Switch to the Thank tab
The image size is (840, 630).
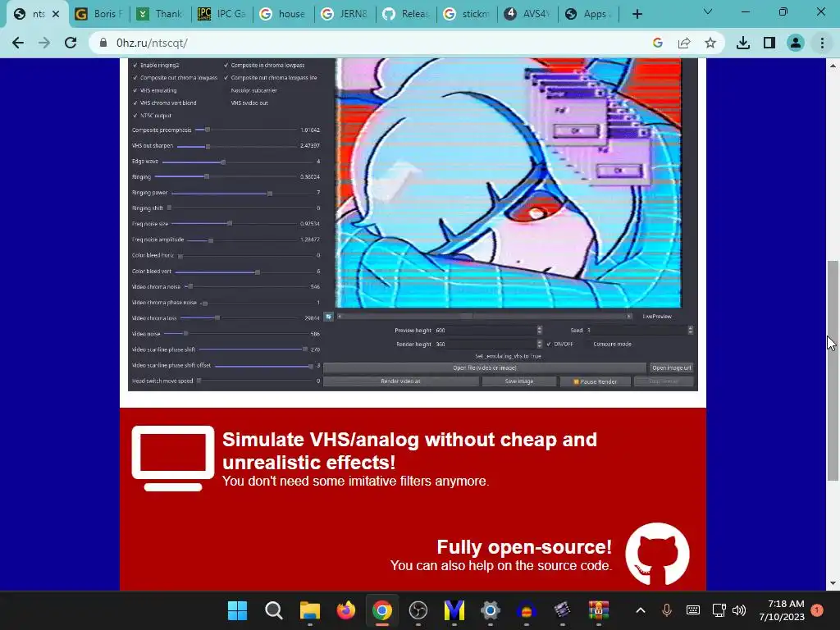click(x=160, y=14)
